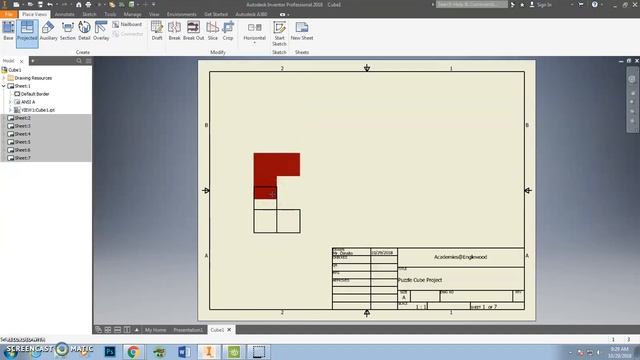Select Sheet:5 in the browser
This screenshot has width=640, height=360.
22,142
